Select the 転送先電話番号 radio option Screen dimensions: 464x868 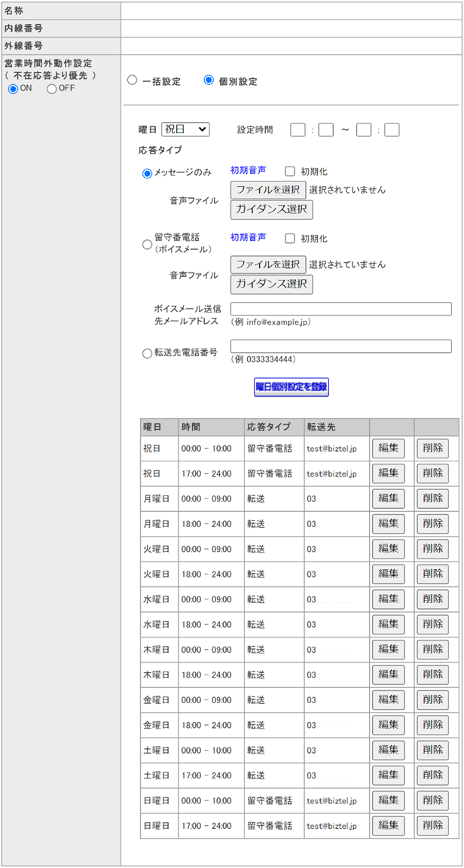click(x=147, y=353)
